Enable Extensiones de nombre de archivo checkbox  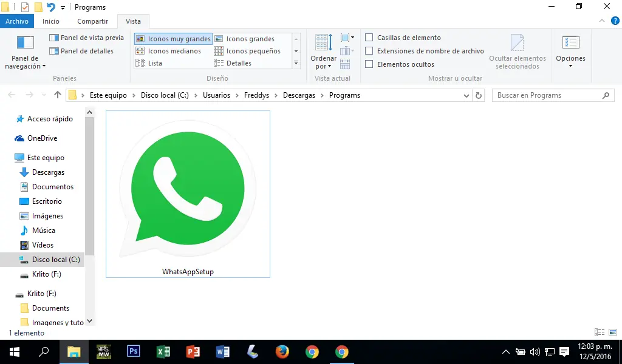pyautogui.click(x=369, y=51)
